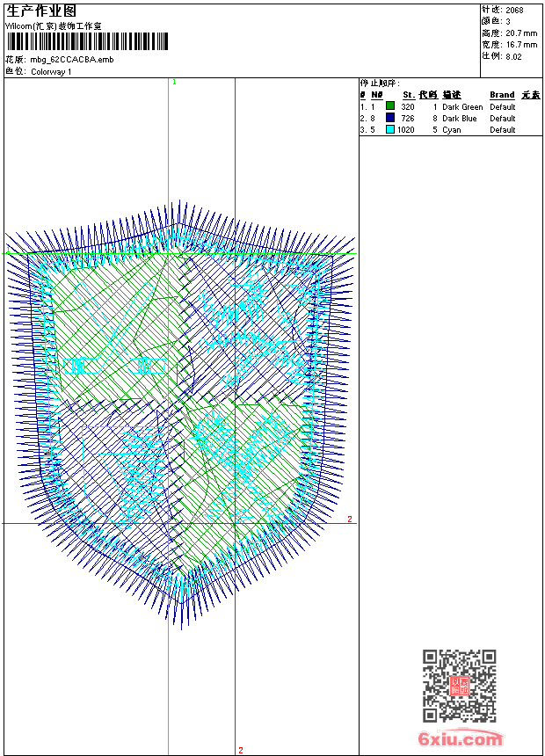Click row number 3. 5 in stop sequence
545x756 pixels.
tap(367, 130)
